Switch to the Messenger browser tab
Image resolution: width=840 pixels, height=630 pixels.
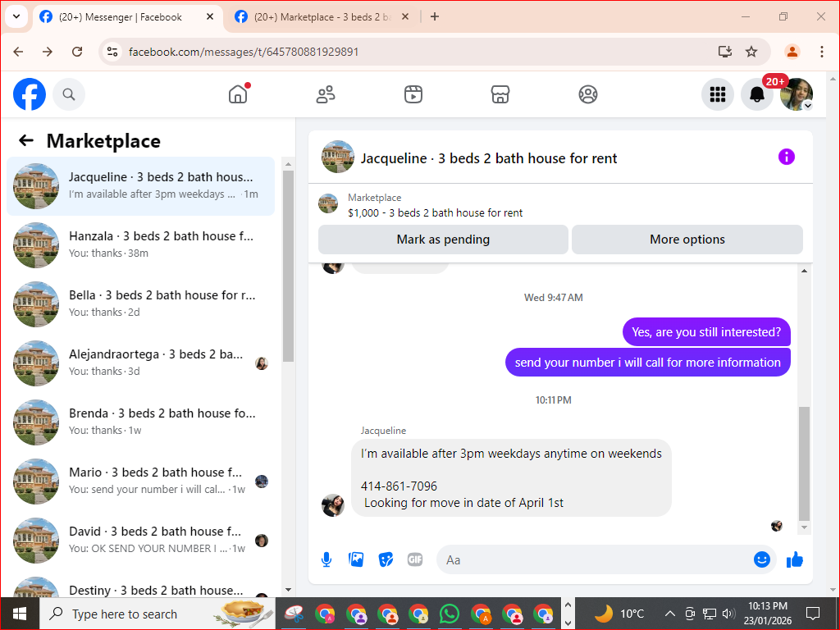tap(121, 17)
